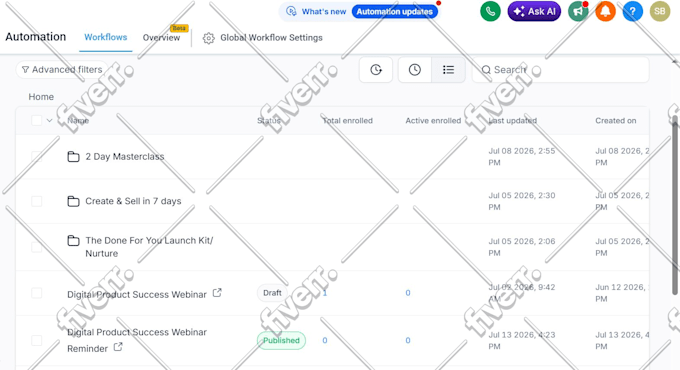This screenshot has height=370, width=680.
Task: Click the Create & Sell in 7 days folder icon
Action: [x=73, y=201]
